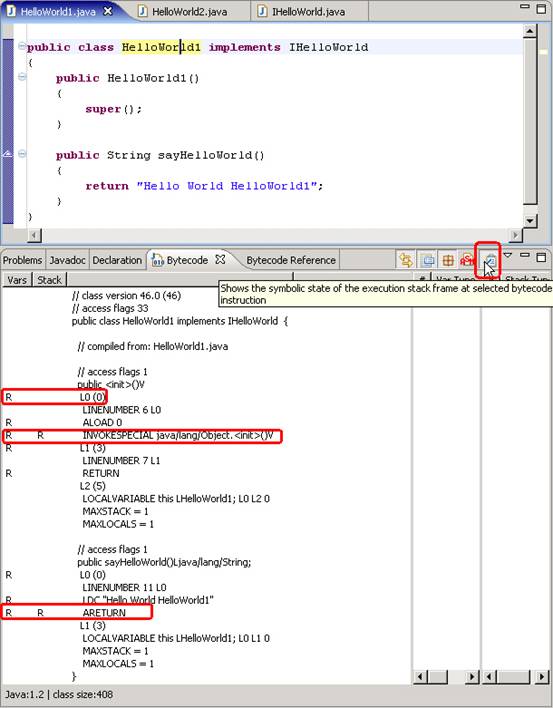Click the editor vertical scrollbar up arrow

tap(530, 31)
